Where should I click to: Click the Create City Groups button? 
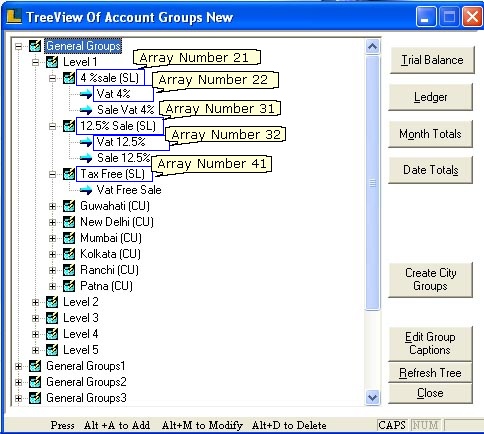(x=430, y=280)
